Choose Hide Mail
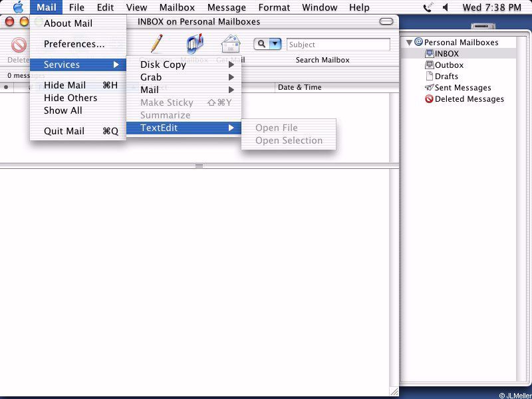Screen dimensions: 532x399 pyautogui.click(x=78, y=85)
